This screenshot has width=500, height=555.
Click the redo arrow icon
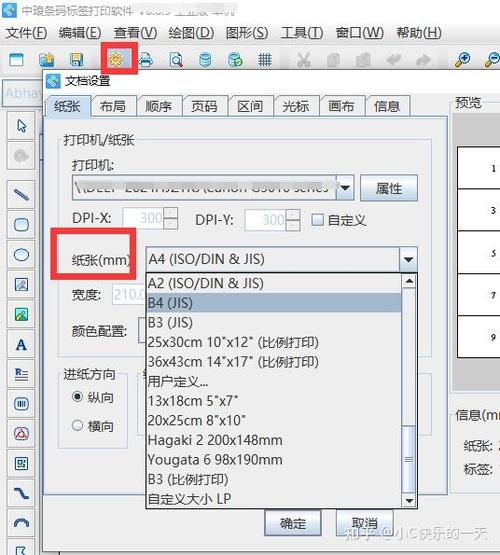point(424,60)
